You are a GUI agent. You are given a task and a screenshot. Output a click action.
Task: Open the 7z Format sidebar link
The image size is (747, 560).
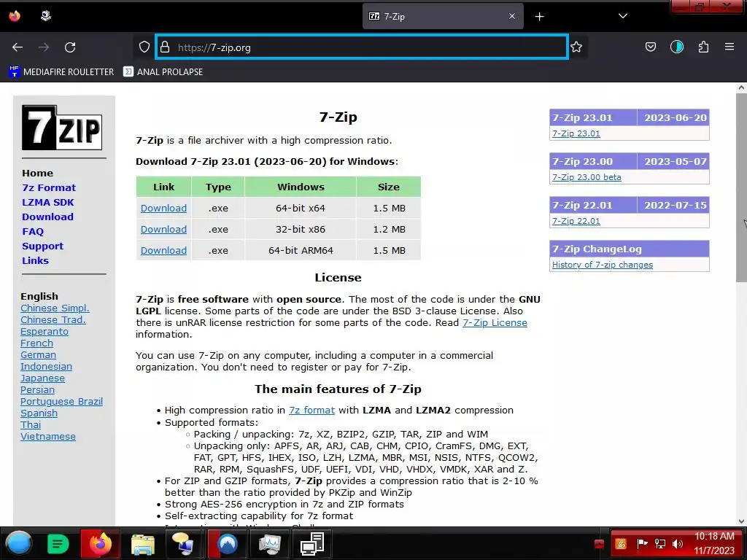pyautogui.click(x=49, y=187)
